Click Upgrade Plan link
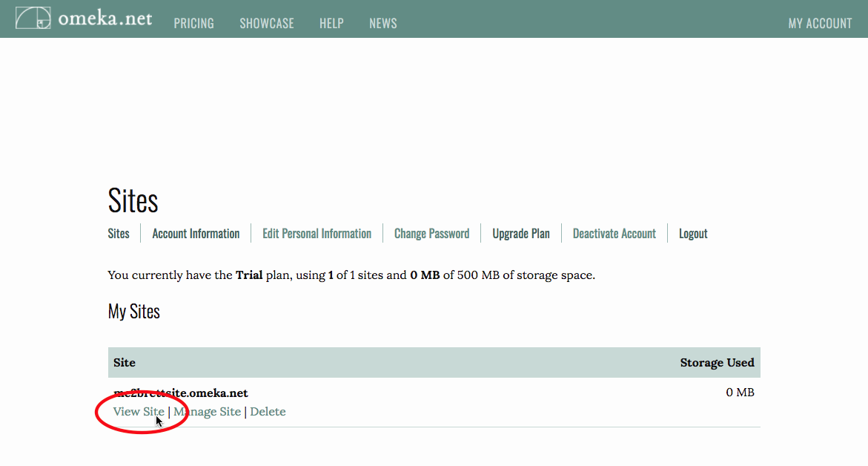Viewport: 868px width, 466px height. click(521, 234)
